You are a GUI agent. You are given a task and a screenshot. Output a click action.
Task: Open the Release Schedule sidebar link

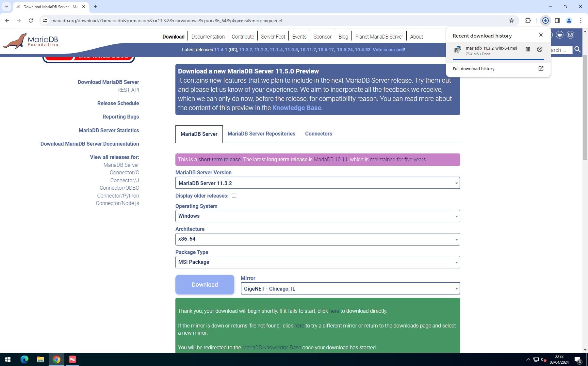point(118,103)
